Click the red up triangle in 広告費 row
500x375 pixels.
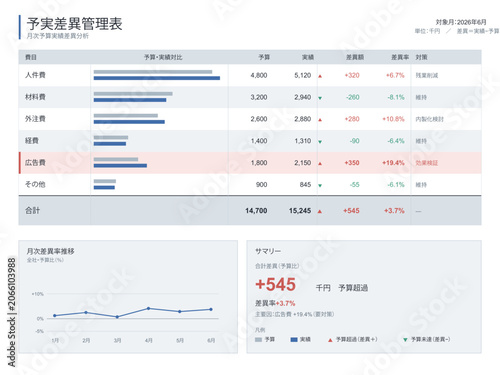coord(320,164)
